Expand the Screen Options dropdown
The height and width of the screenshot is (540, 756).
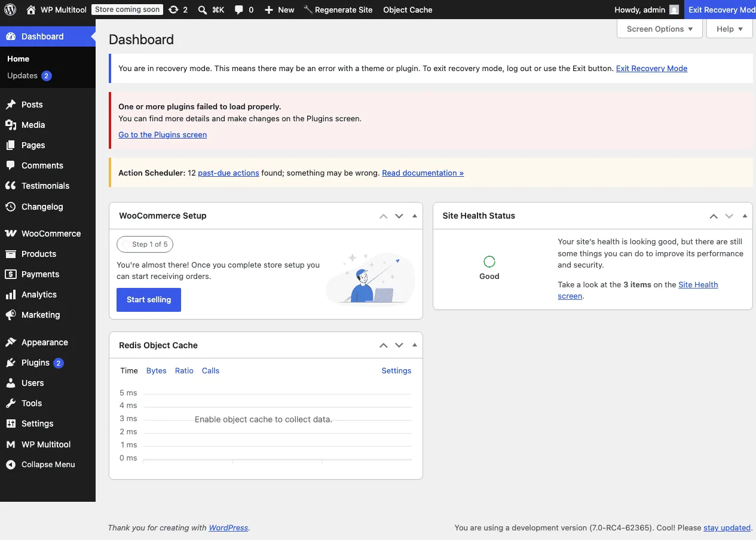pyautogui.click(x=660, y=29)
